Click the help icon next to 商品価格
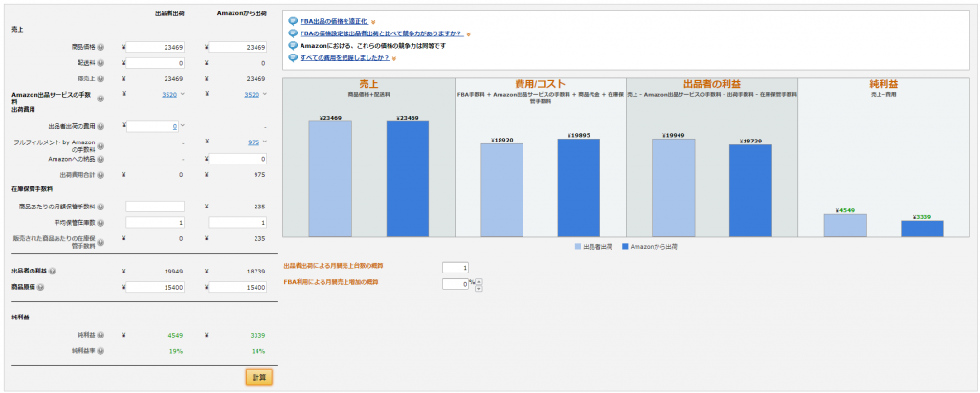Viewport: 980px width, 393px height. (100, 46)
